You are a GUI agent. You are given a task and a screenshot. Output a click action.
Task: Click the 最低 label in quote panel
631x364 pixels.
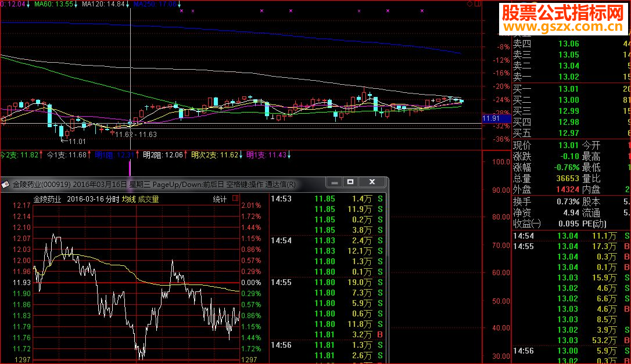point(591,167)
